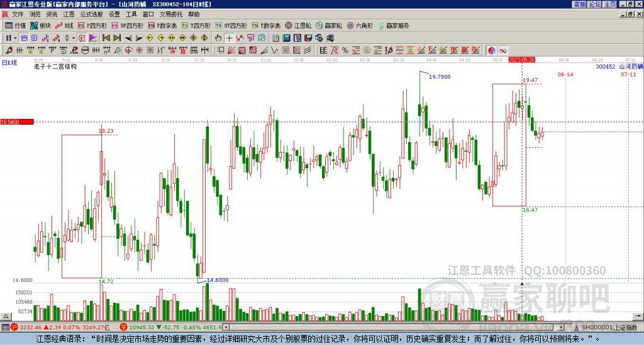Click the blue infinity loop icon
This screenshot has height=345, width=644.
502,50
